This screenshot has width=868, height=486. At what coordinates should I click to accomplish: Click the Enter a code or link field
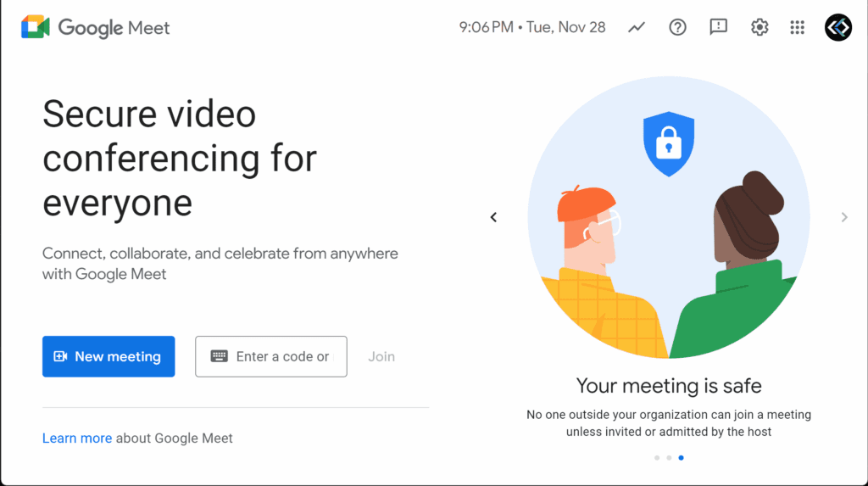pyautogui.click(x=271, y=356)
